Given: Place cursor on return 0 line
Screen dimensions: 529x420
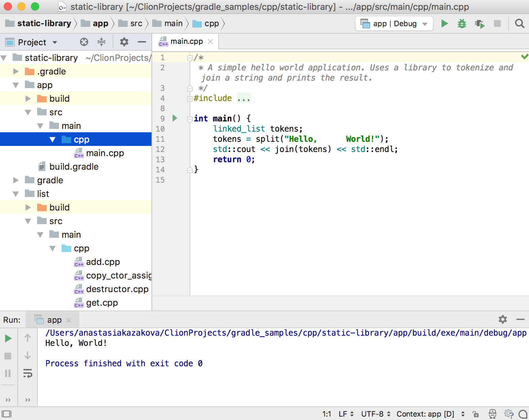Looking at the screenshot, I should 234,159.
